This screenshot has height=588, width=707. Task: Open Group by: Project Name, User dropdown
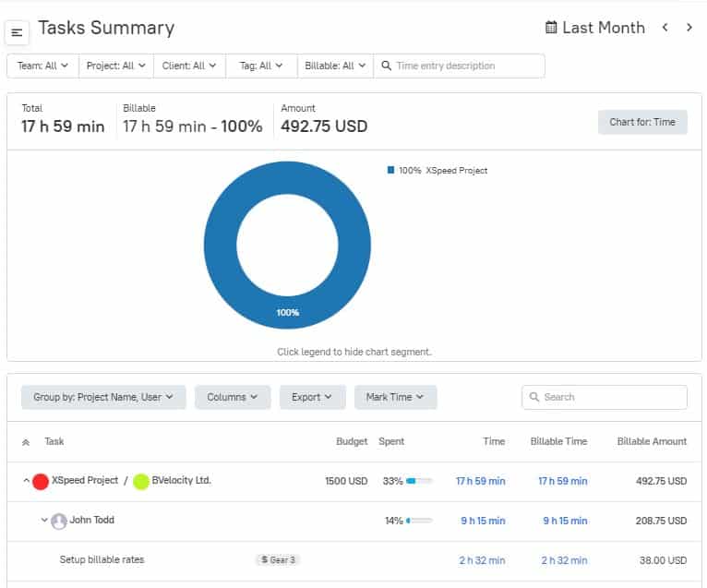[103, 397]
